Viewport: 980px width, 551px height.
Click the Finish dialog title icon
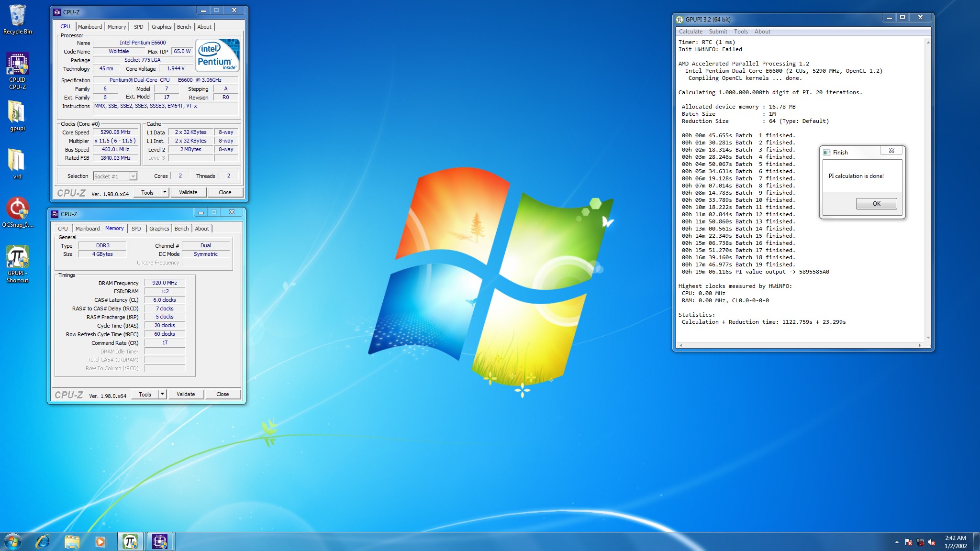point(826,152)
